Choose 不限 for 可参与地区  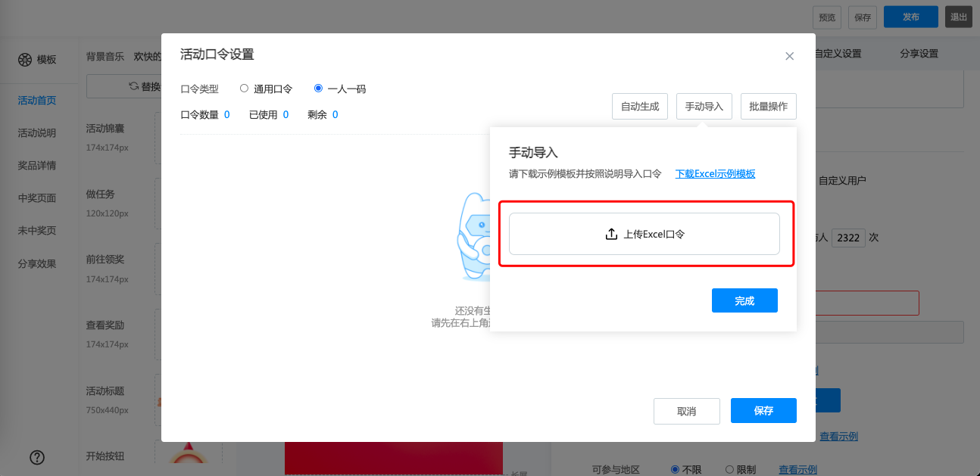(675, 469)
